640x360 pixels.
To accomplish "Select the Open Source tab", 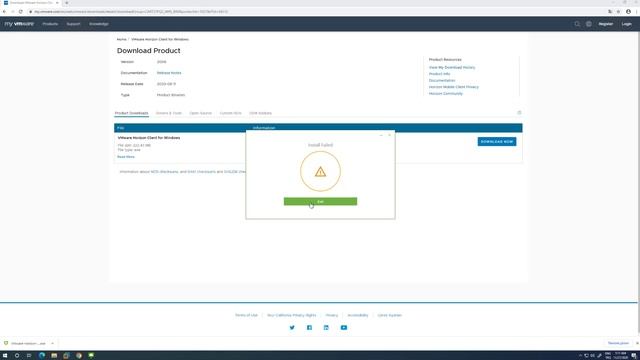I will pyautogui.click(x=200, y=113).
